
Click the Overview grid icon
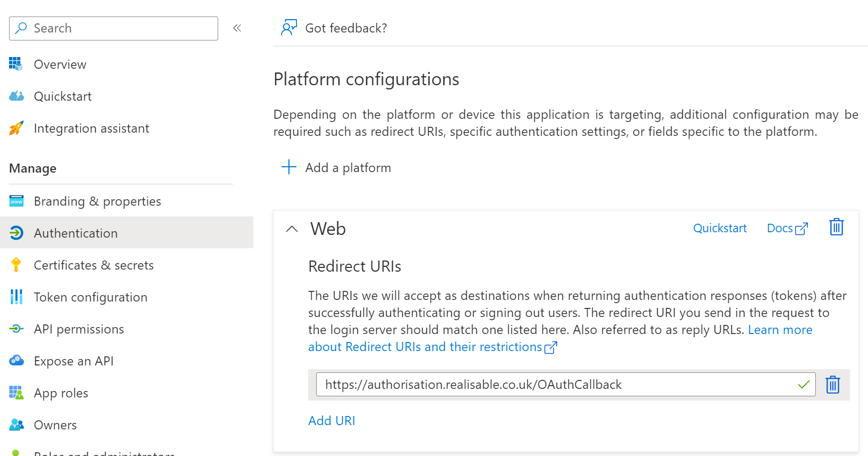point(16,64)
